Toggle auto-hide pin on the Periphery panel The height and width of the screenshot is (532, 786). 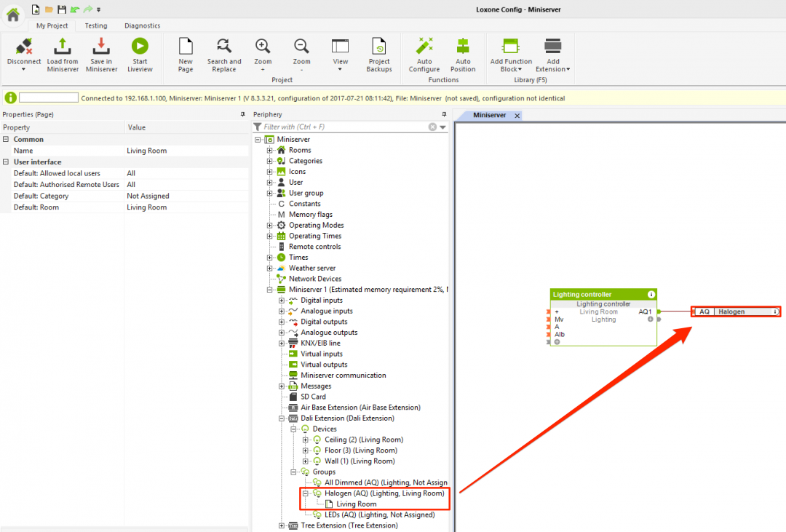click(444, 114)
